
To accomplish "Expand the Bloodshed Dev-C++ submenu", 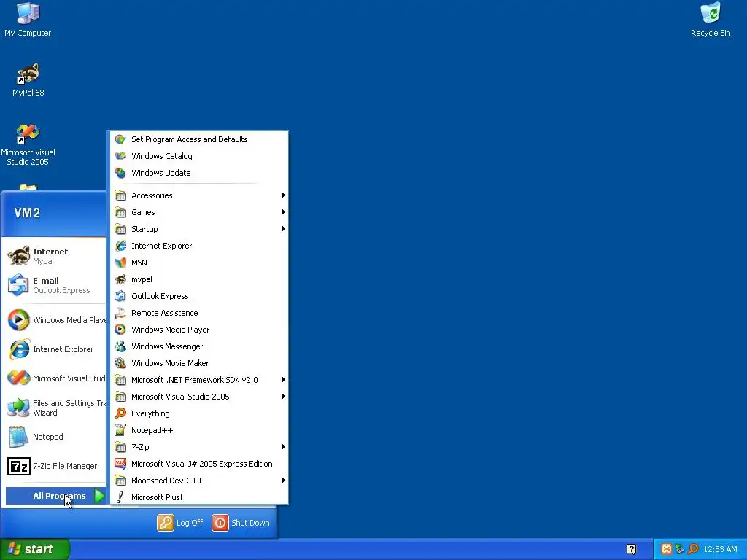I will pyautogui.click(x=200, y=481).
